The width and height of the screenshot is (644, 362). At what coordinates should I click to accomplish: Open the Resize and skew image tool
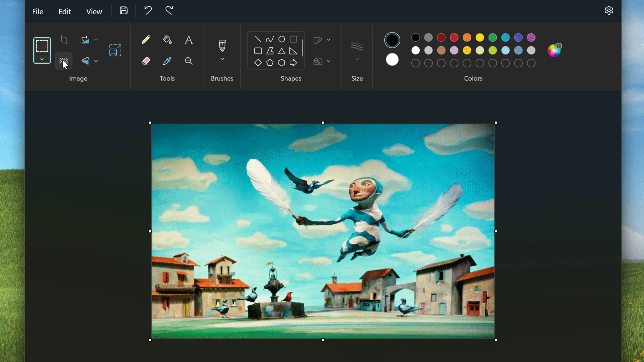[x=115, y=50]
